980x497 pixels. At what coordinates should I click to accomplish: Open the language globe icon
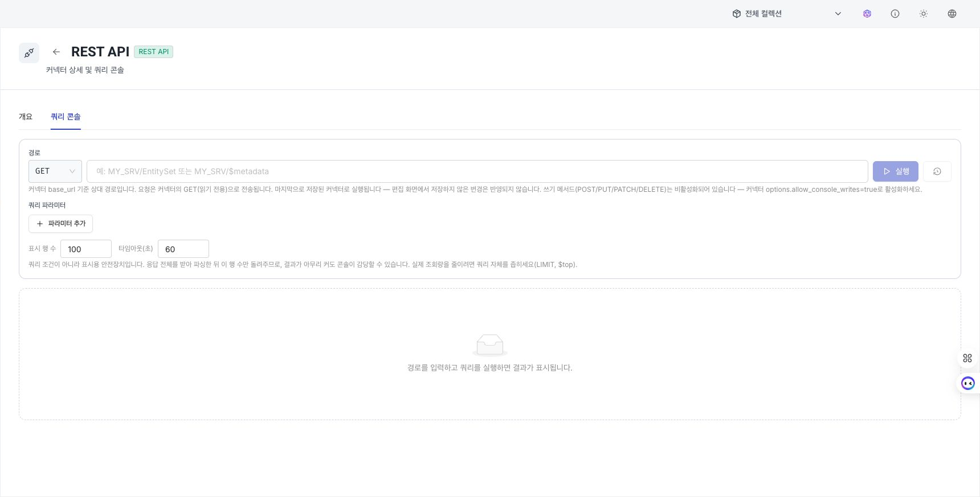(952, 14)
